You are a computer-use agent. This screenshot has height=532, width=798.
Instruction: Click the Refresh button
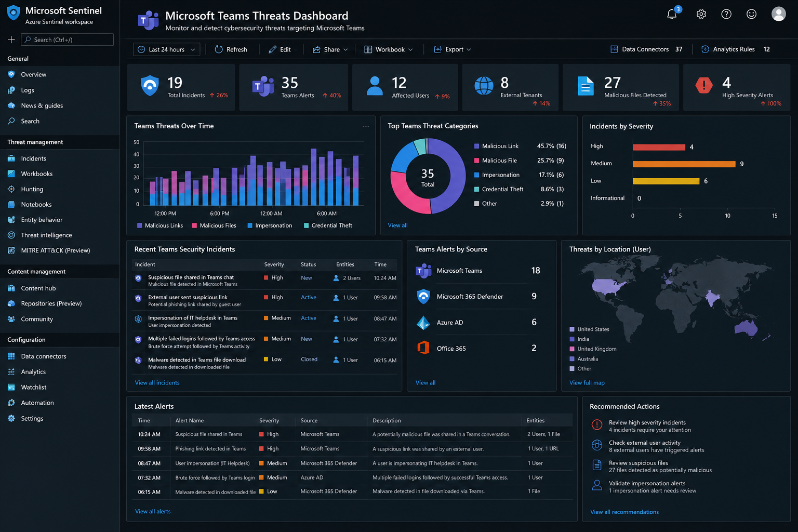pyautogui.click(x=231, y=49)
